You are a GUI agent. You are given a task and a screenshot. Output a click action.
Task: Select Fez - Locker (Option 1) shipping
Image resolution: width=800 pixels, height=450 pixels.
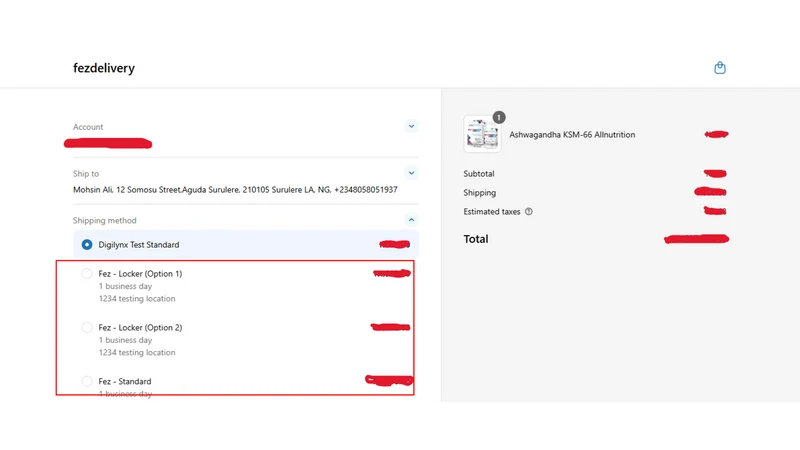(87, 273)
